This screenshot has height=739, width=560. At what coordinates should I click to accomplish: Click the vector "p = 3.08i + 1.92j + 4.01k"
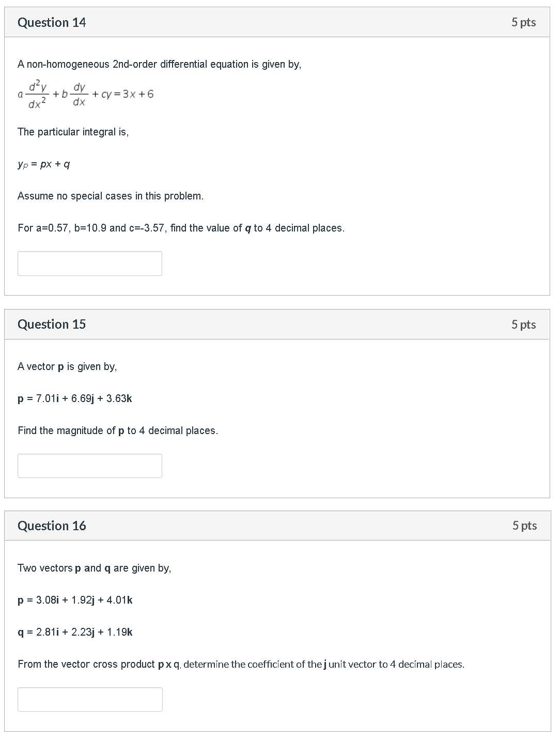(75, 600)
